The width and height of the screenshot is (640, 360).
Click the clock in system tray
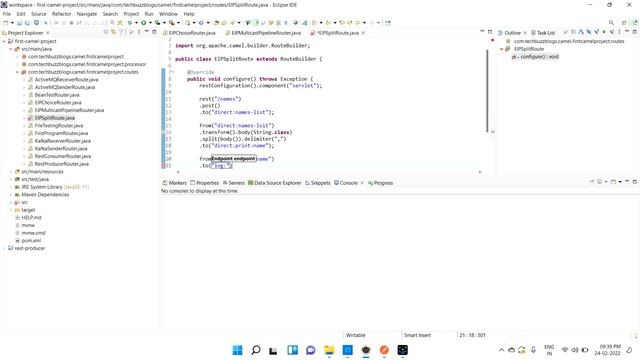607,350
